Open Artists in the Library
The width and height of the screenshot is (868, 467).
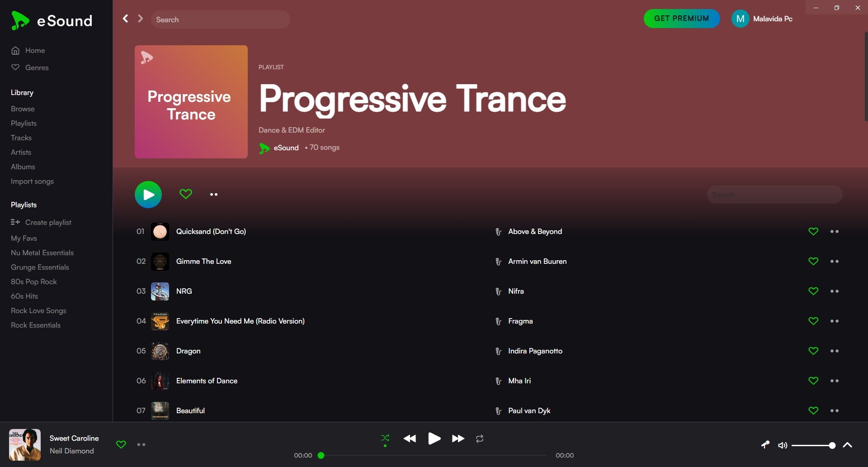click(x=21, y=152)
